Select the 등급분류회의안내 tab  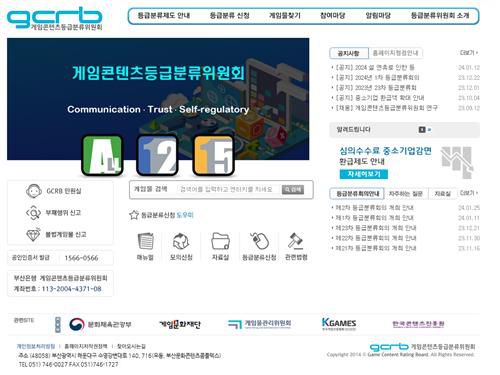tap(357, 193)
